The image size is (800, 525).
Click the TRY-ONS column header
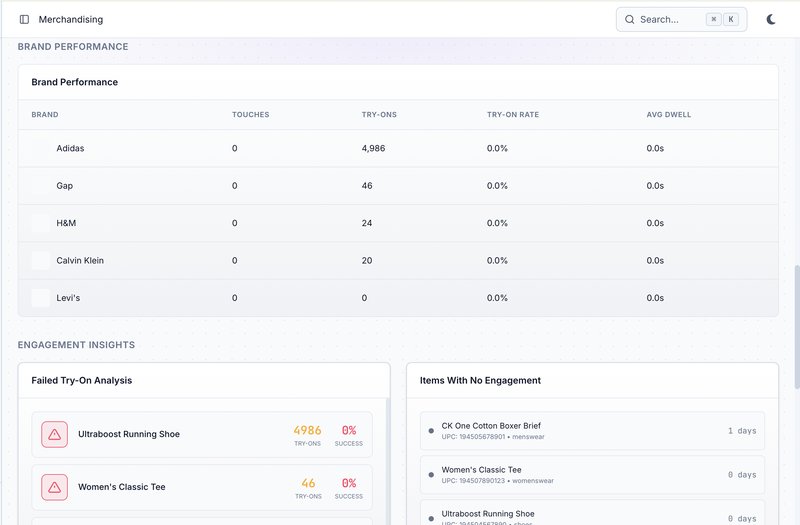[379, 115]
